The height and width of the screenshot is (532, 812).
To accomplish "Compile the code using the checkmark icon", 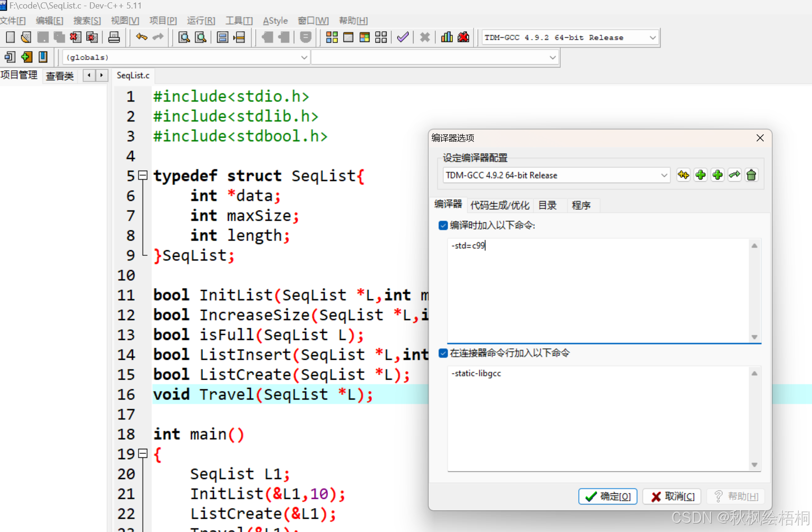I will 403,37.
